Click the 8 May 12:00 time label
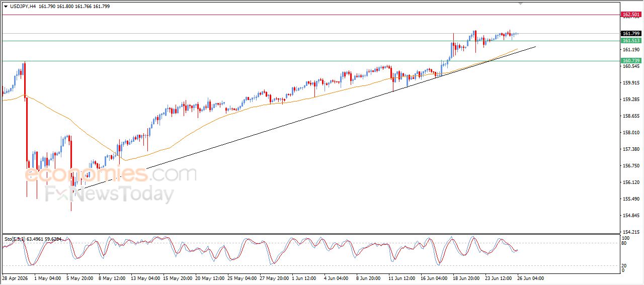Image resolution: width=644 pixels, height=285 pixels. [112, 278]
